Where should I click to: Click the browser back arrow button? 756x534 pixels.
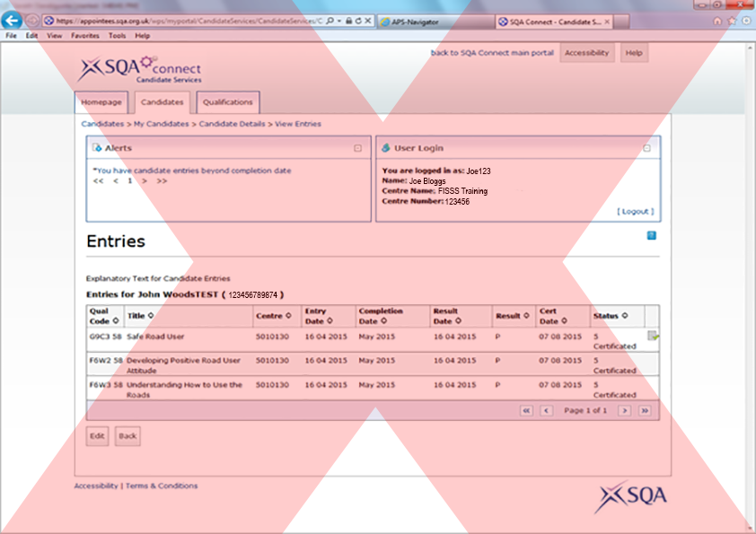[12, 21]
